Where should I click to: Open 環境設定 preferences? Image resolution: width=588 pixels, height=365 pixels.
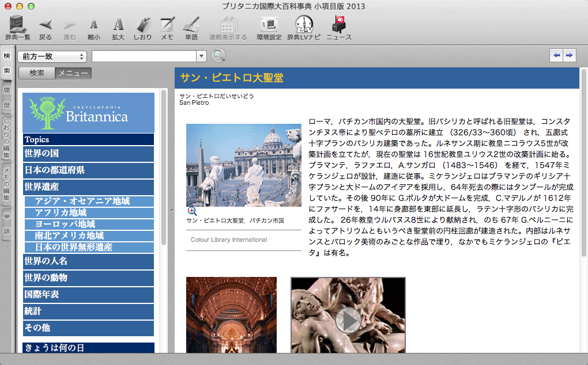click(x=269, y=26)
